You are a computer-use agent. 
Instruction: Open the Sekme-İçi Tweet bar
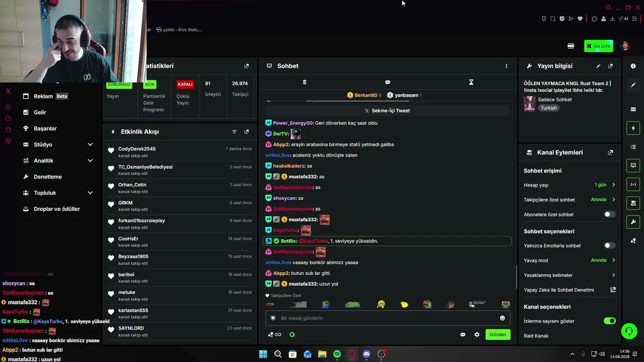click(x=387, y=111)
